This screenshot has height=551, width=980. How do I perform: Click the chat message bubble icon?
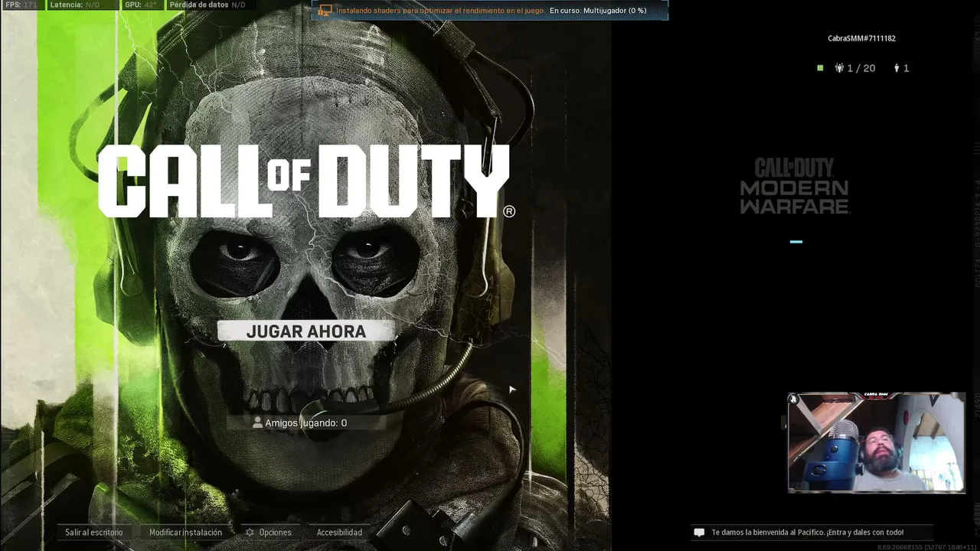pyautogui.click(x=699, y=532)
